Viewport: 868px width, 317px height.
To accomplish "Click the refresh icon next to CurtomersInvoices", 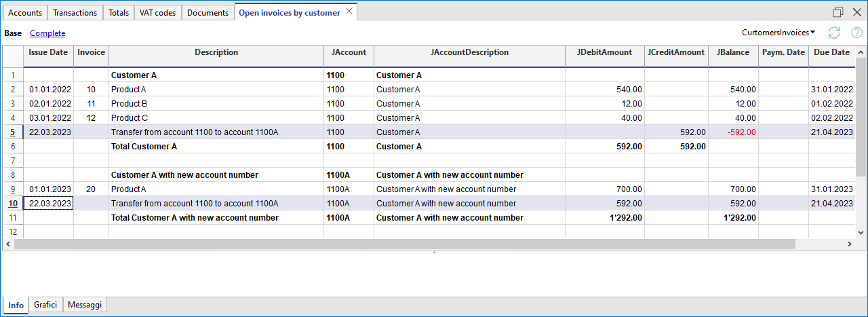I will point(834,33).
